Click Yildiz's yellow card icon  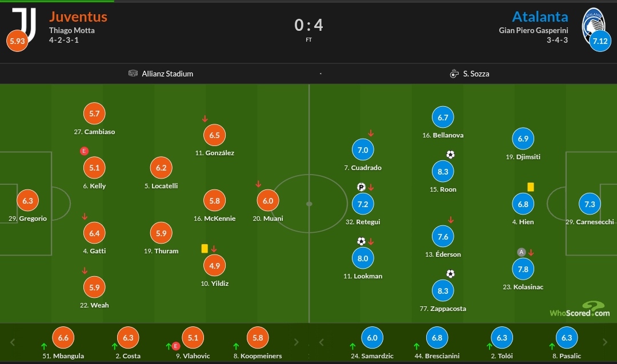pyautogui.click(x=205, y=248)
